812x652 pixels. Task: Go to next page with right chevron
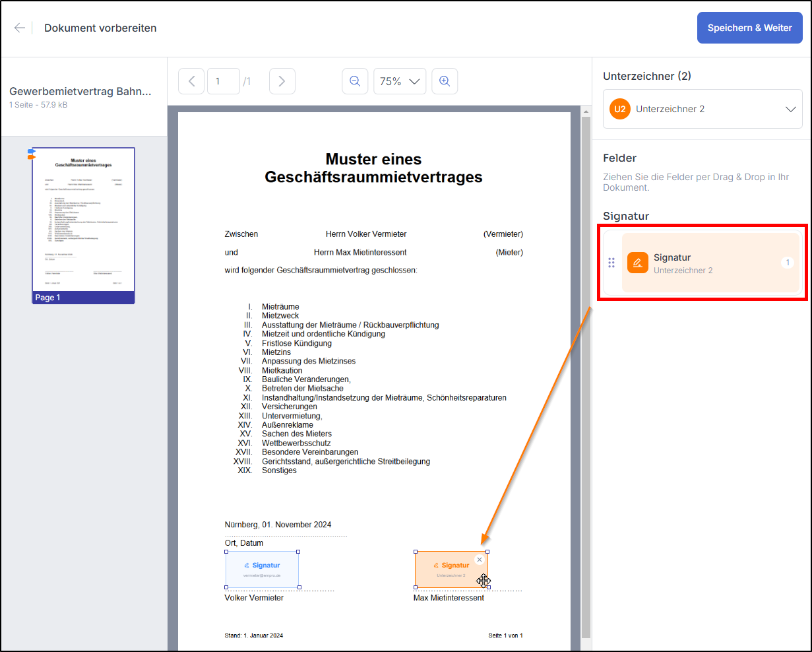[282, 81]
